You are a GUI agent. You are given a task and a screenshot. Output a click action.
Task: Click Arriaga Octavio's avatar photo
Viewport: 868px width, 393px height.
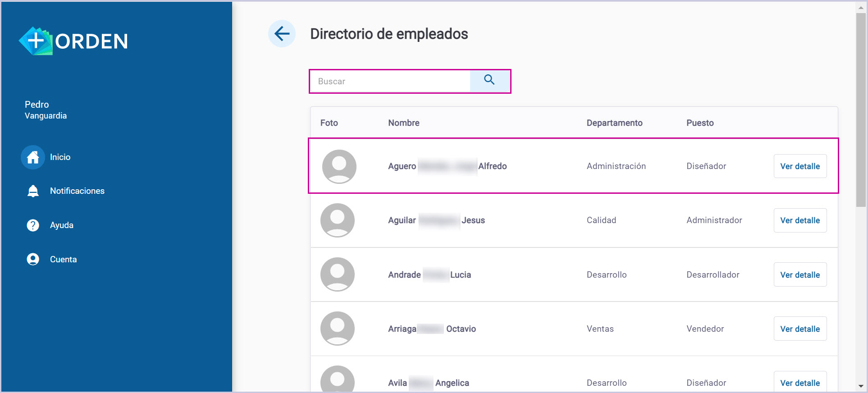[x=337, y=329]
